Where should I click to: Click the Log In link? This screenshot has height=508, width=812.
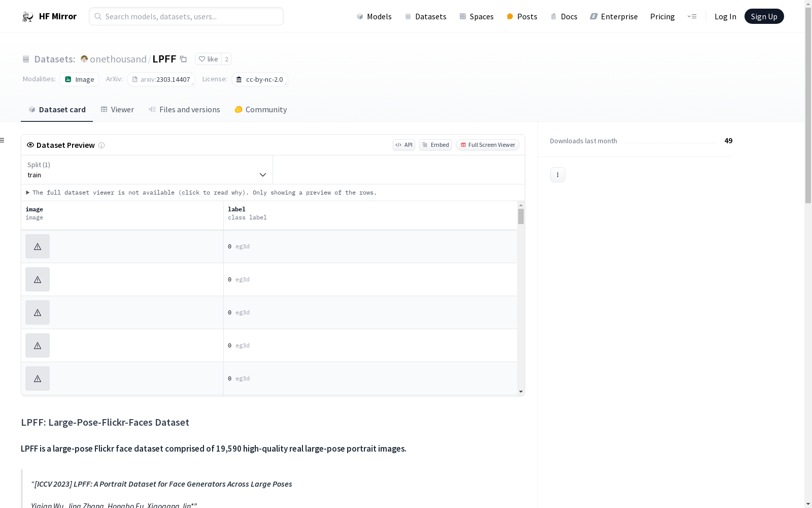click(x=725, y=16)
